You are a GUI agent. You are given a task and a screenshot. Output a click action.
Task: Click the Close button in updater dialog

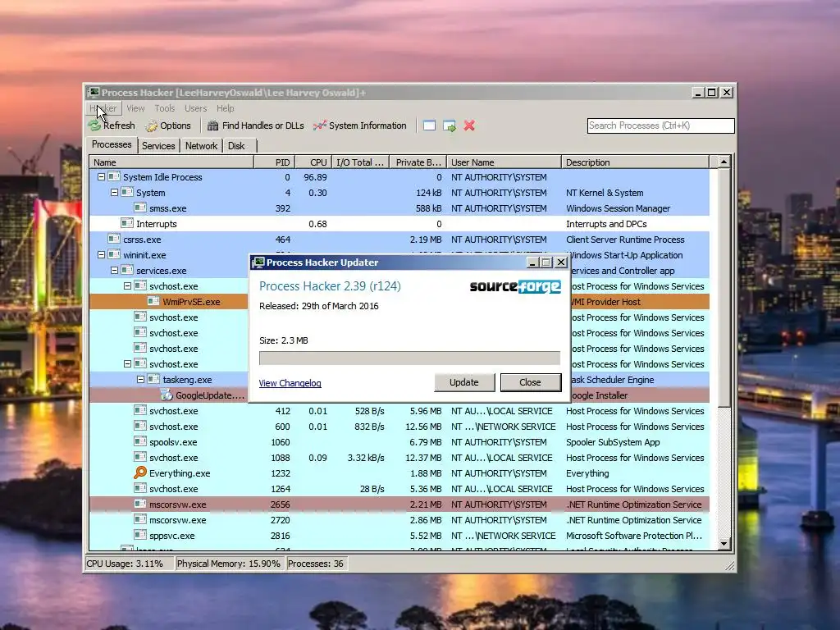pos(531,382)
